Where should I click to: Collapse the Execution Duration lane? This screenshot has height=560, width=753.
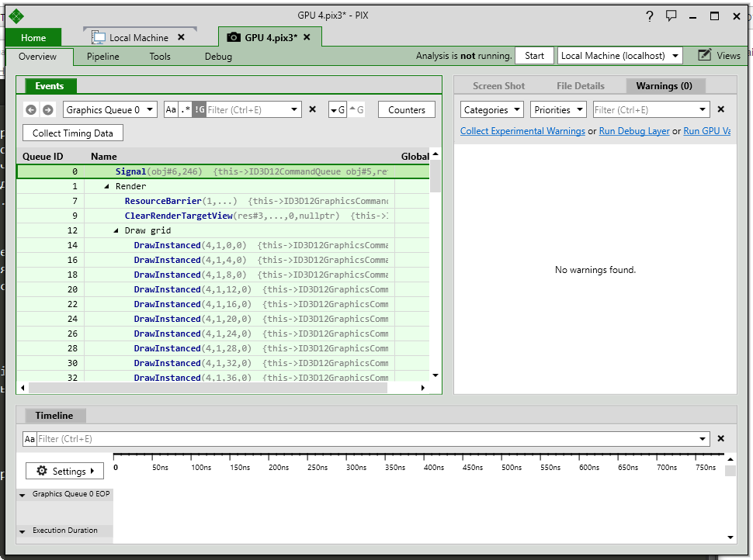(x=22, y=531)
